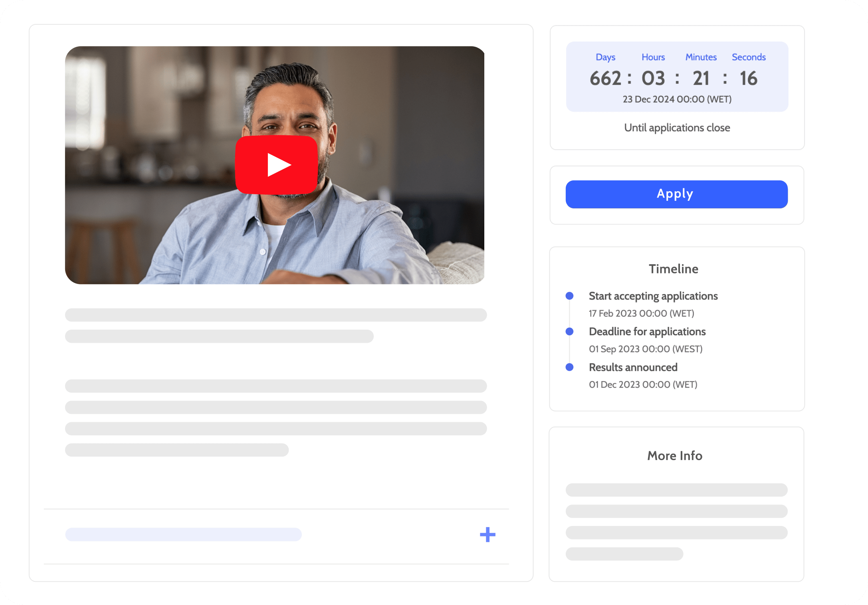
Task: Click the 'Start accepting applications' timeline dot
Action: tap(569, 296)
